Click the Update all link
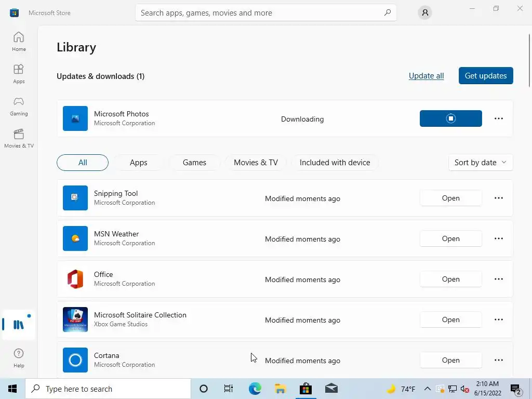The width and height of the screenshot is (532, 399). pyautogui.click(x=426, y=76)
